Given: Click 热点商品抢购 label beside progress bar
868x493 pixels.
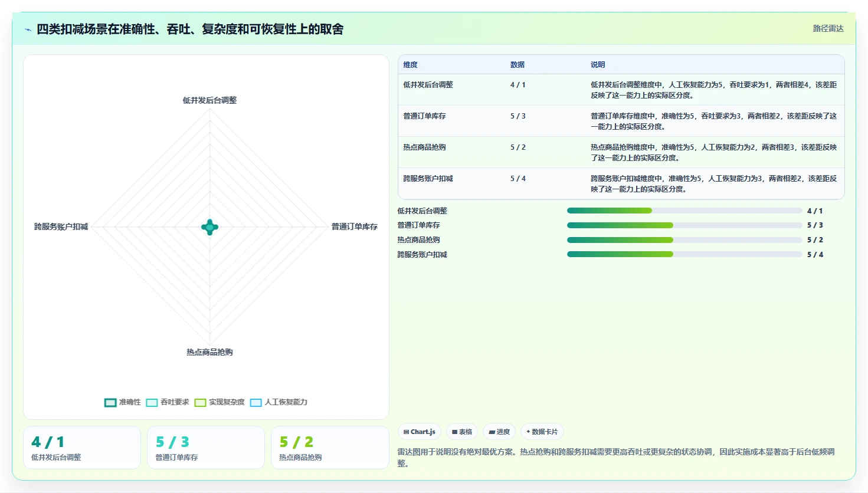Looking at the screenshot, I should point(418,240).
